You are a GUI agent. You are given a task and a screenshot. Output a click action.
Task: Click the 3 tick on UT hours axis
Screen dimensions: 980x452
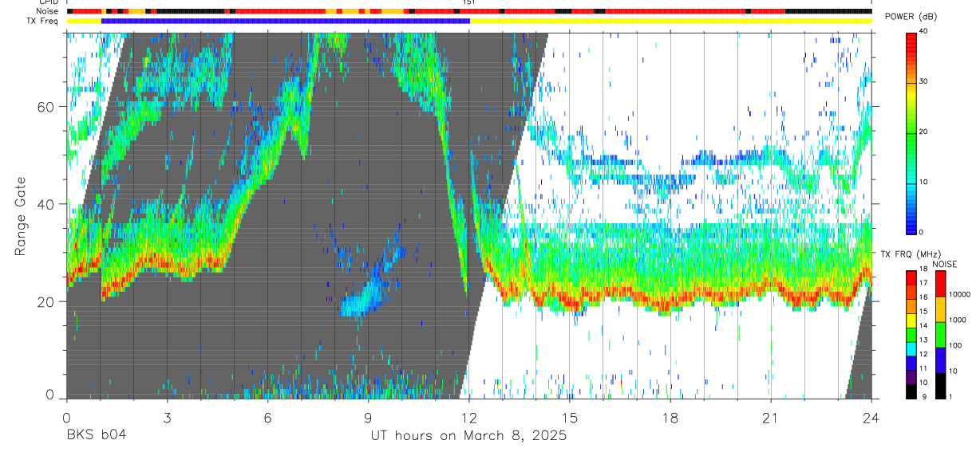point(167,417)
